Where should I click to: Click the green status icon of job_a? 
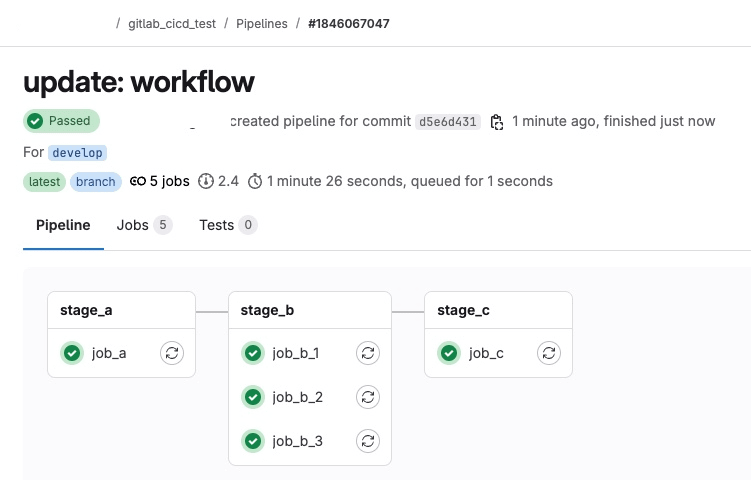(72, 353)
